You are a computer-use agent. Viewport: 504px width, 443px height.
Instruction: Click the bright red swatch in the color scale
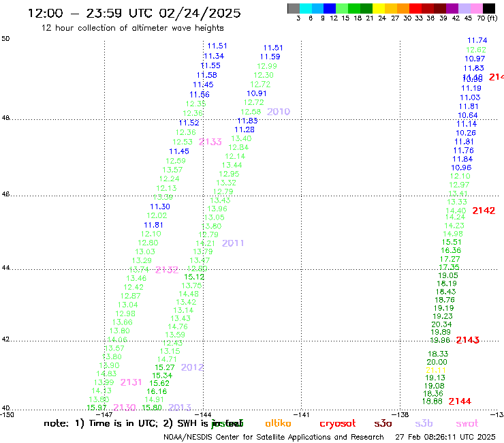(415, 8)
